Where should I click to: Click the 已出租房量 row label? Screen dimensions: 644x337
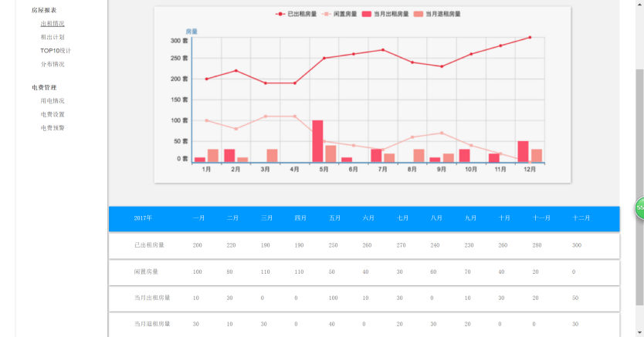point(149,245)
